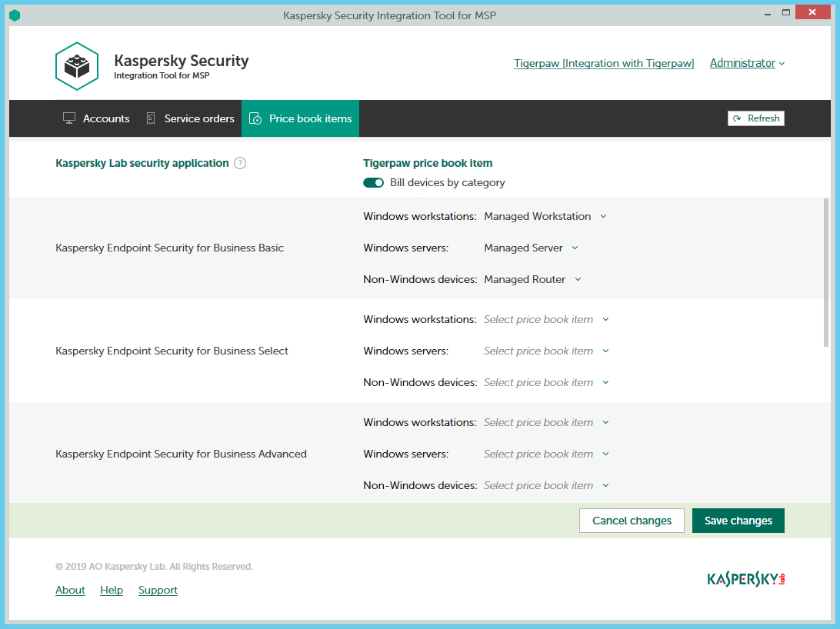
Task: Click the green app icon in title bar
Action: tap(15, 15)
